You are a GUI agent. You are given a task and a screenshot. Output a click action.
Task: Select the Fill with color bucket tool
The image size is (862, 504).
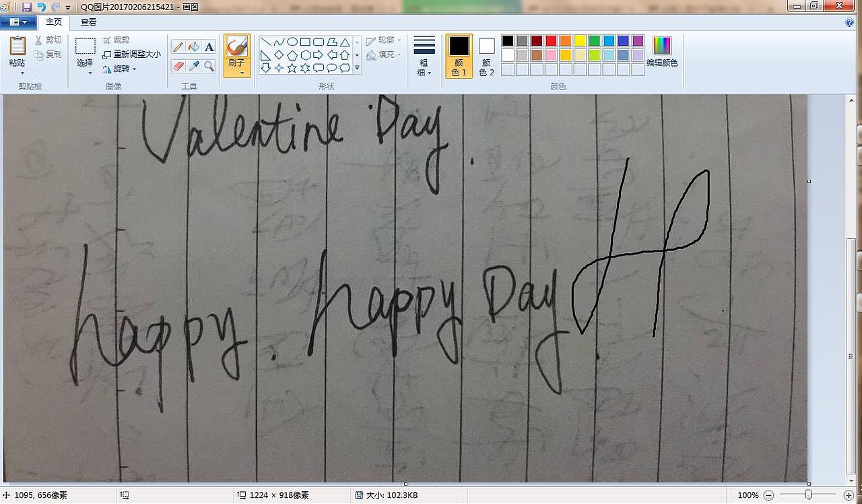point(194,47)
